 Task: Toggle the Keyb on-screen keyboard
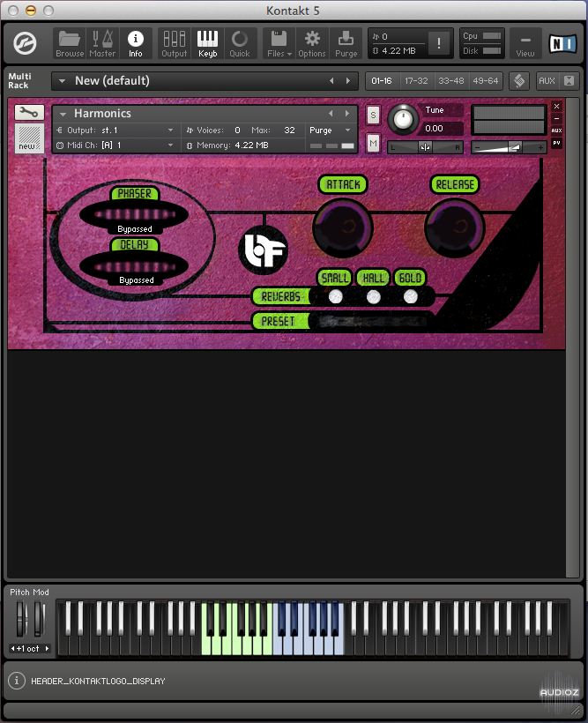207,44
